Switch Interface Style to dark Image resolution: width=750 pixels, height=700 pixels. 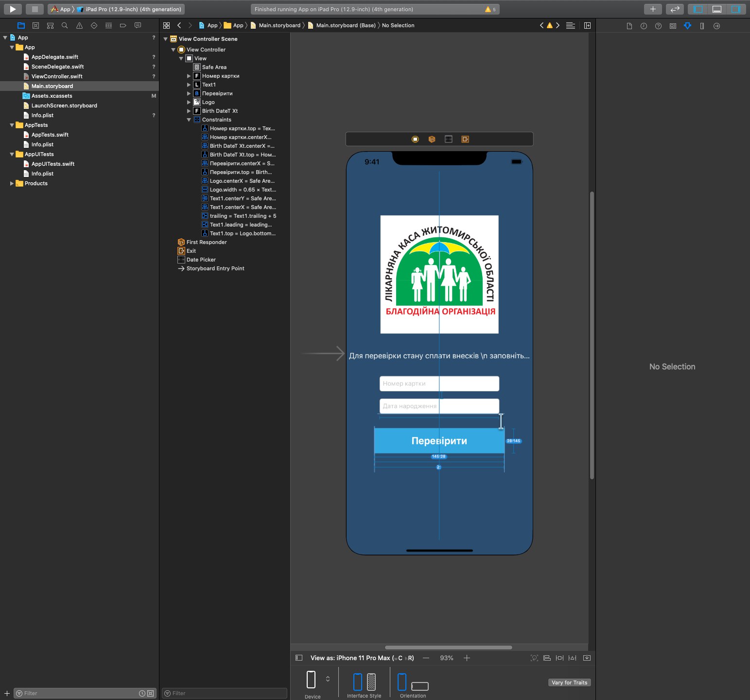click(371, 682)
